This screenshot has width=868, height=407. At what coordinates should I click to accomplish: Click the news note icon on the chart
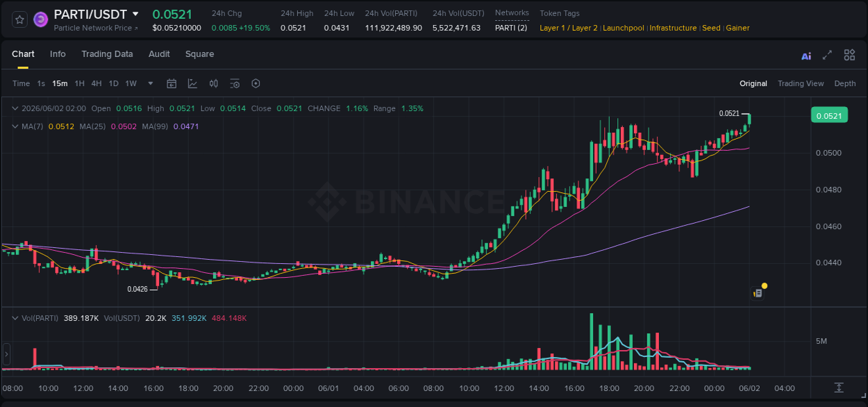click(758, 293)
